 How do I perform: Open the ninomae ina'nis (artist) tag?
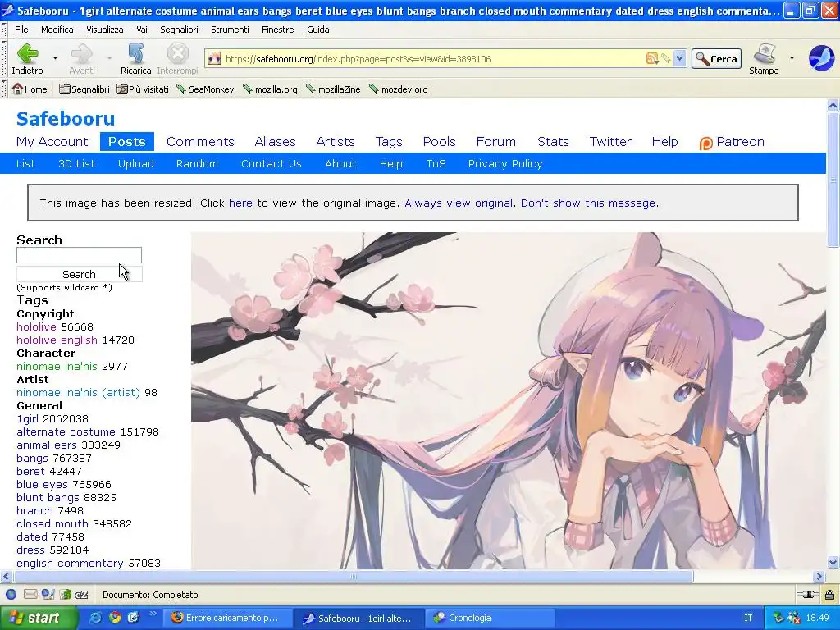point(78,393)
